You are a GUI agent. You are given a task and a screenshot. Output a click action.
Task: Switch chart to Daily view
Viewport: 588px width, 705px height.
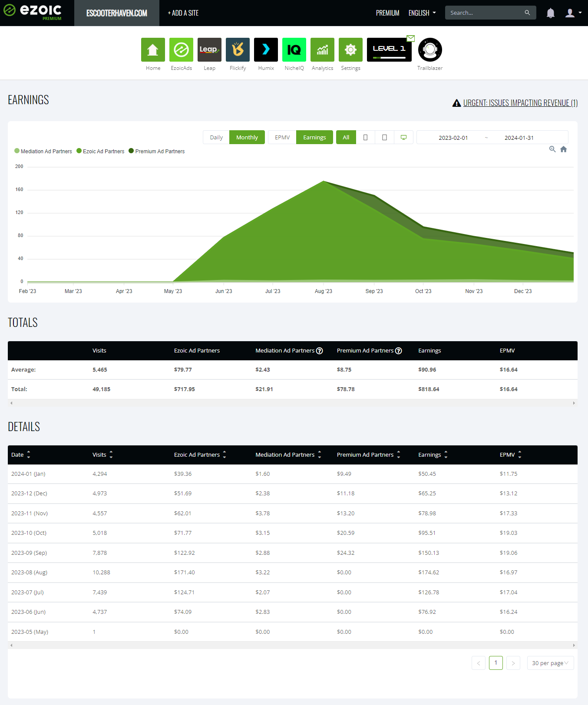pyautogui.click(x=216, y=137)
